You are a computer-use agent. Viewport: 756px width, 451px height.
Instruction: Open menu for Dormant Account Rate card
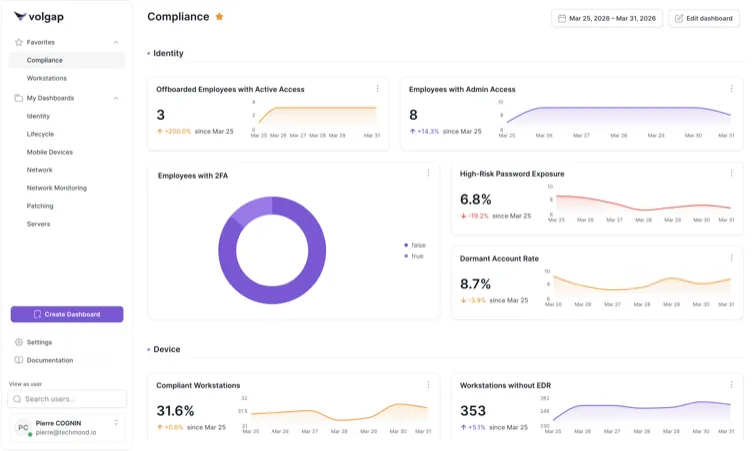pos(731,257)
